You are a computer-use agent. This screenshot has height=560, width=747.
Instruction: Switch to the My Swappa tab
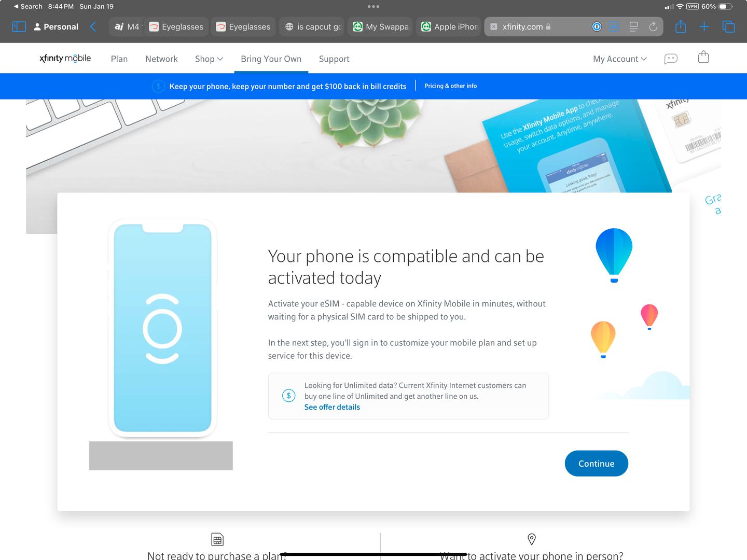[x=381, y=26]
